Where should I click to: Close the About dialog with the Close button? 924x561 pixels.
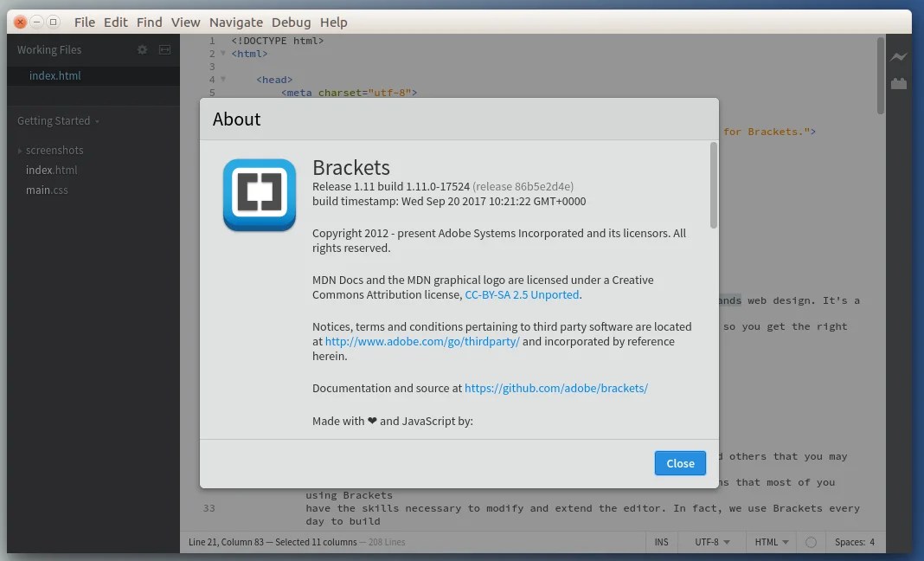point(680,463)
